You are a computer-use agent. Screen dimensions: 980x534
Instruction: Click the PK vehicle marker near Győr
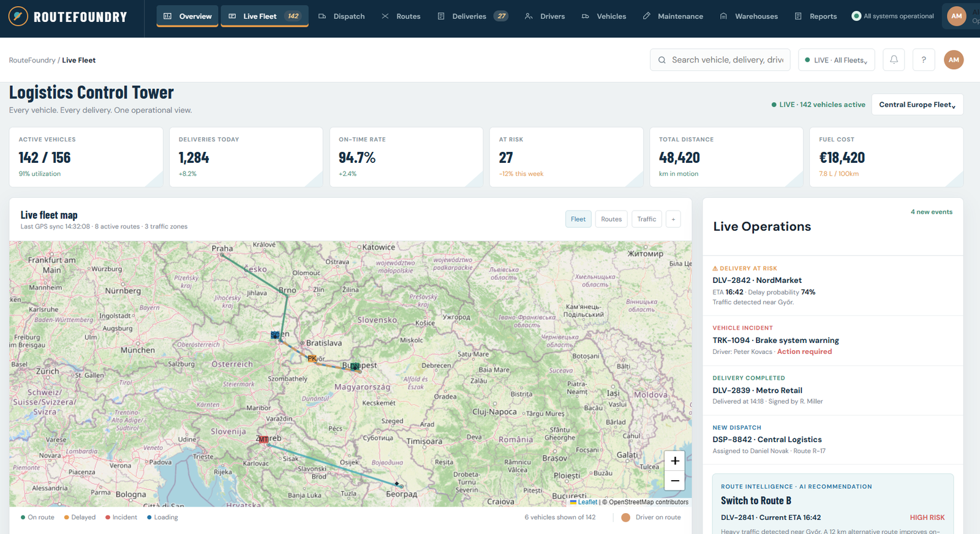[x=312, y=358]
